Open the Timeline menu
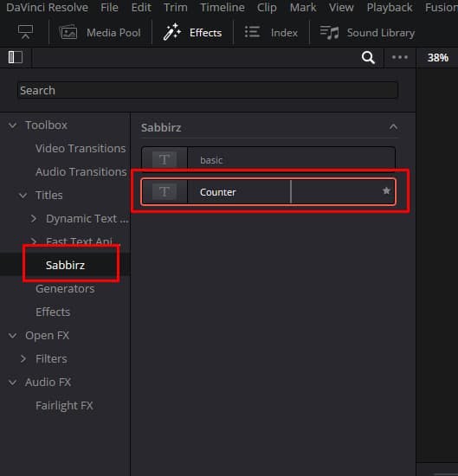Image resolution: width=458 pixels, height=476 pixels. coord(222,7)
